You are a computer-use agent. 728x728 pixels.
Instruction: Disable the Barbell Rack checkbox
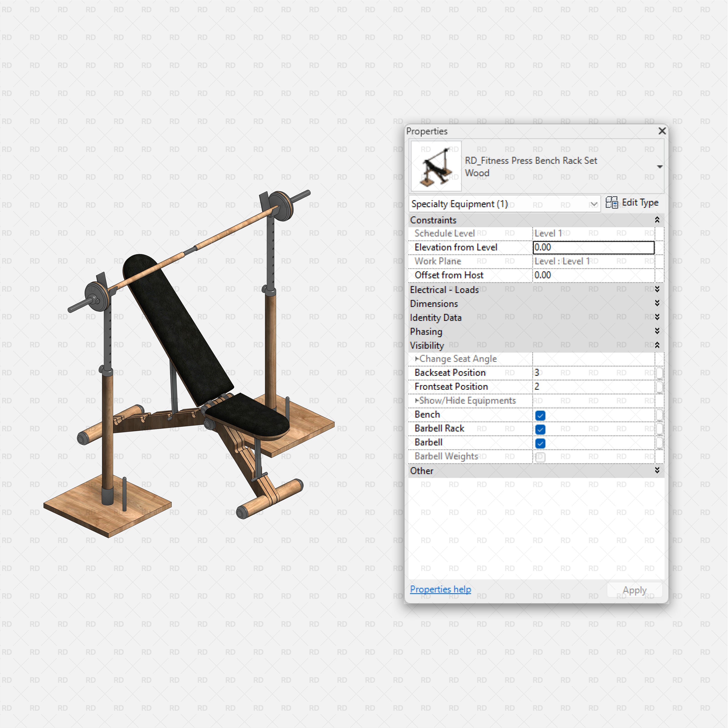pos(540,429)
